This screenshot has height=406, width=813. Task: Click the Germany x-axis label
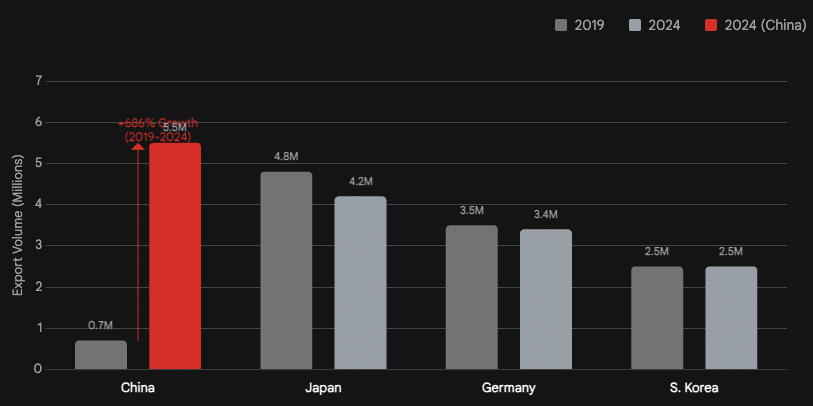(508, 387)
